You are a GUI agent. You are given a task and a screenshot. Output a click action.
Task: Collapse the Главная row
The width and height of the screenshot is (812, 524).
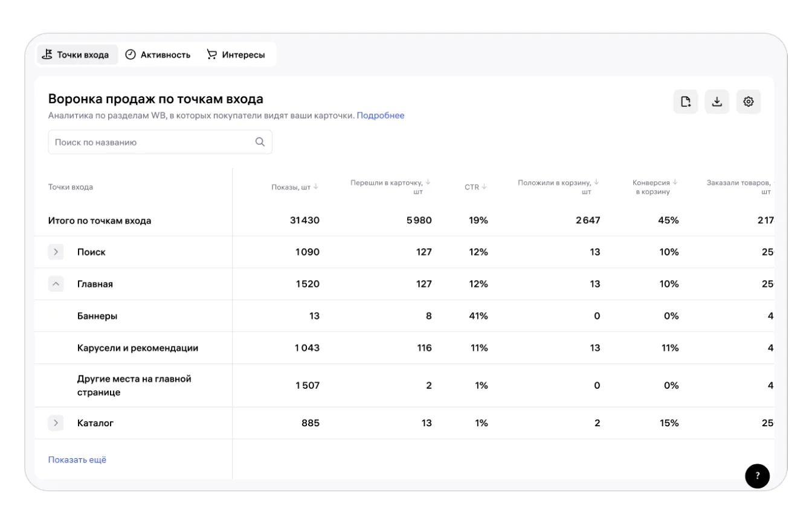pyautogui.click(x=56, y=284)
